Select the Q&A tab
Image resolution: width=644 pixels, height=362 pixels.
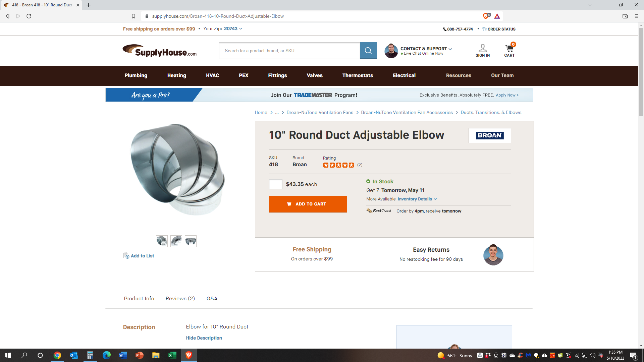pos(212,299)
